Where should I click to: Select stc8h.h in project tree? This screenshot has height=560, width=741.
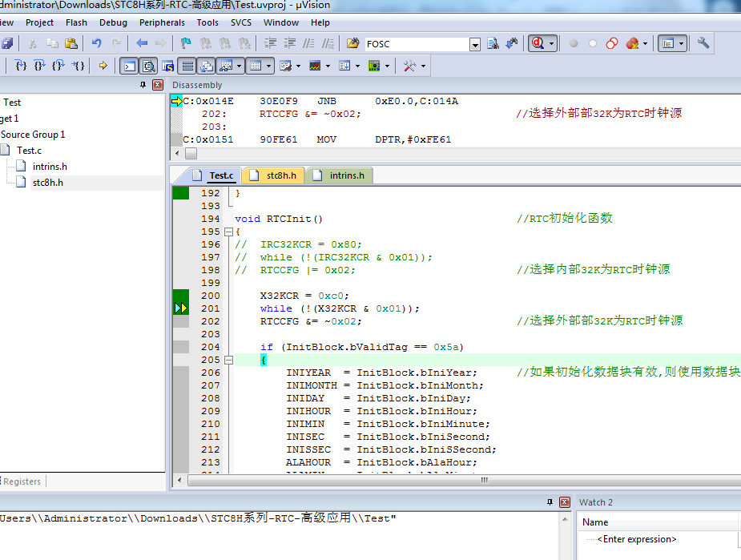coord(48,183)
